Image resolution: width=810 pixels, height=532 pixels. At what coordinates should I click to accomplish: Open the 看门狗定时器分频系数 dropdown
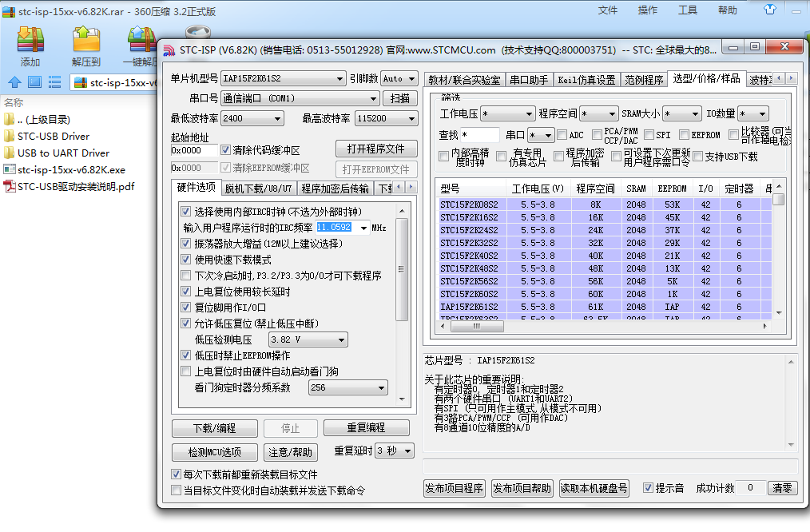tap(348, 387)
